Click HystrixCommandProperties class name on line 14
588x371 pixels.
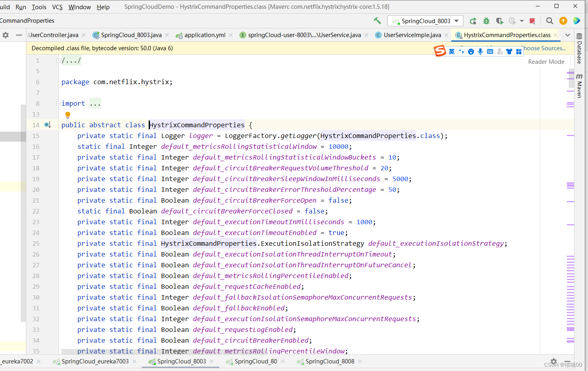point(197,125)
